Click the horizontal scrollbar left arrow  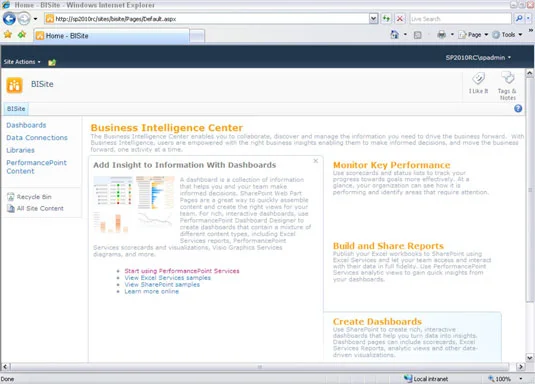coord(5,367)
